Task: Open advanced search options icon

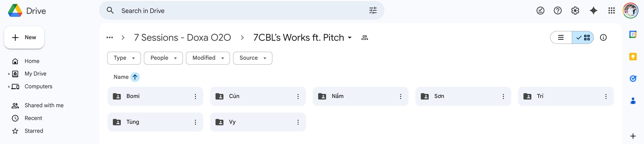Action: click(x=373, y=11)
